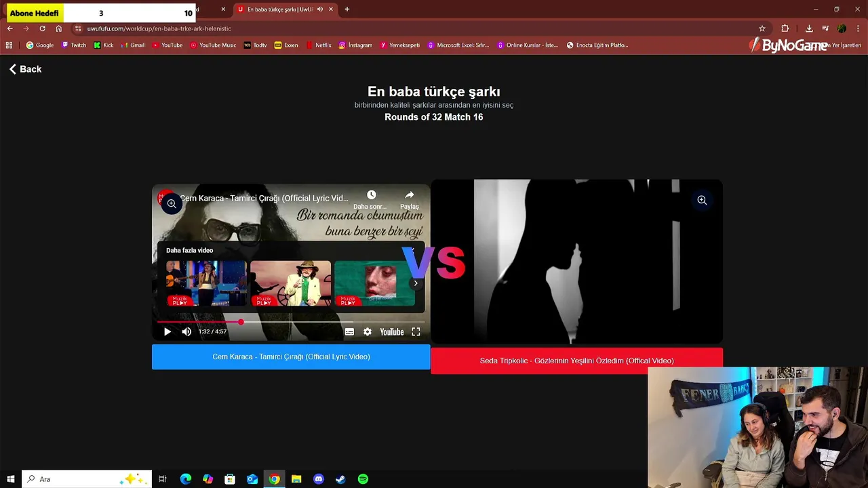This screenshot has height=488, width=868.
Task: Toggle subtitles in the YouTube player
Action: (349, 332)
